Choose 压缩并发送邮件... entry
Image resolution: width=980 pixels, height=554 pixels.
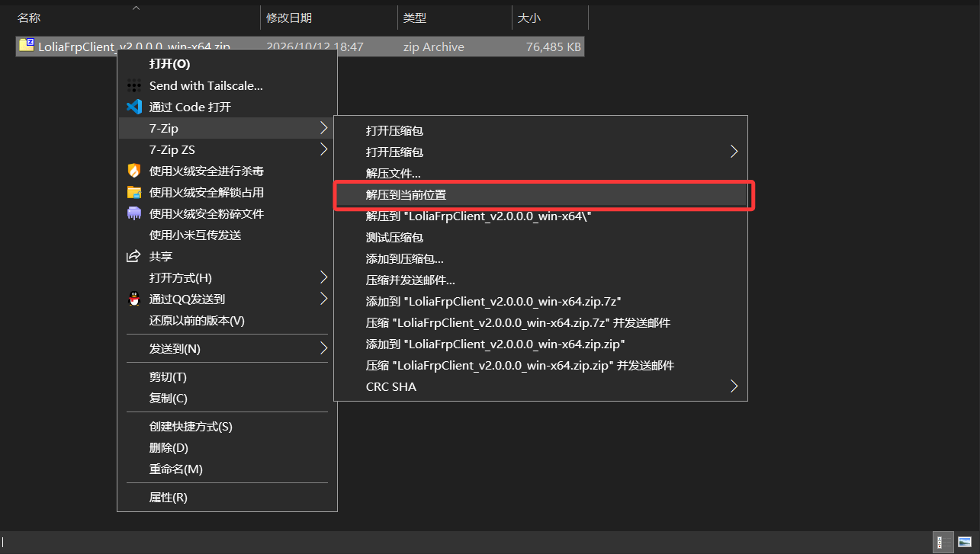tap(541, 280)
